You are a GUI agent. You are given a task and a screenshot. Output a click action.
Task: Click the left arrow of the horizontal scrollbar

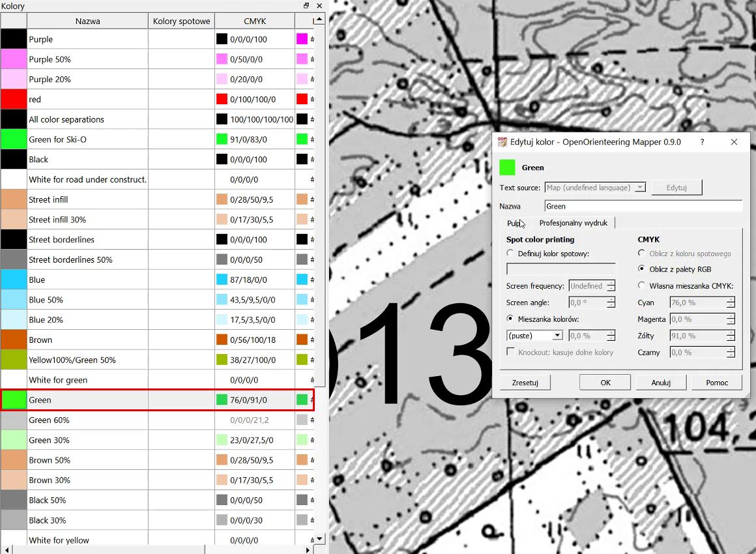point(7,549)
